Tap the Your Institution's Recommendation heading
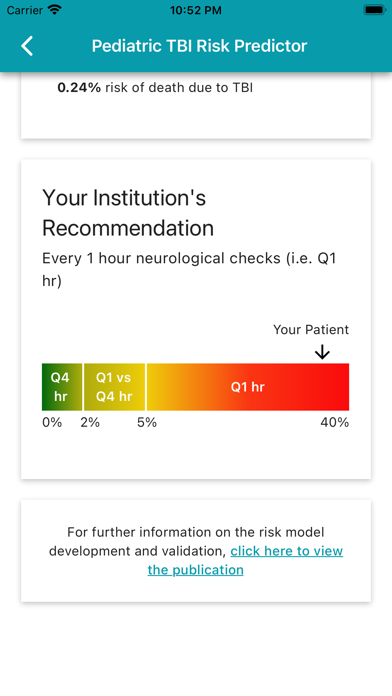Screen dimensions: 392x696 point(128,213)
